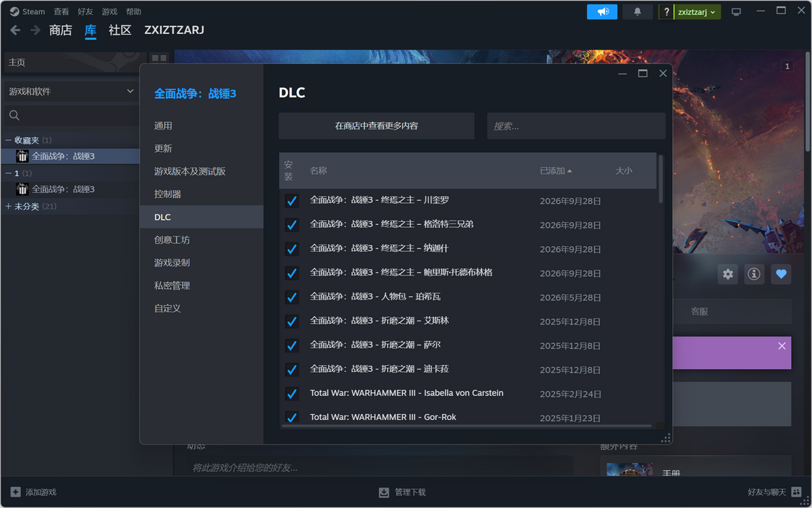Go to the 社区 tab
Screen dimensions: 812x508
point(120,30)
